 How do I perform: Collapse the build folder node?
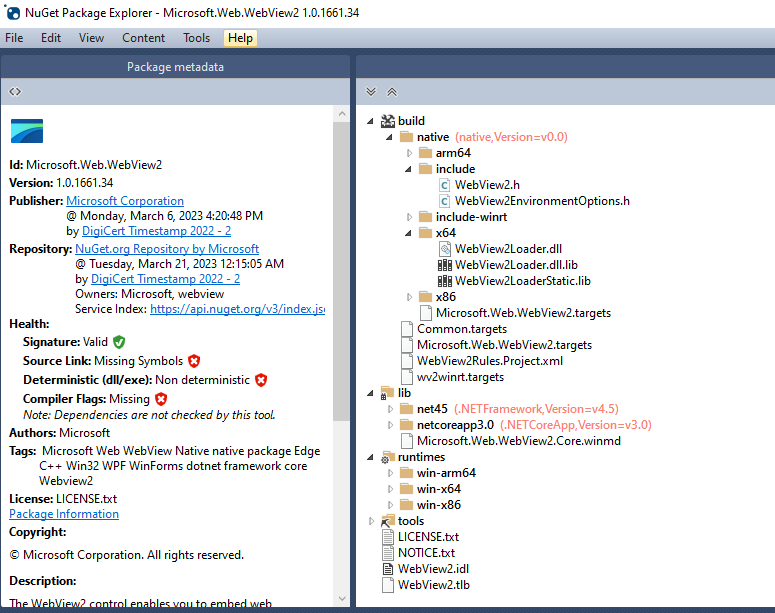(372, 121)
